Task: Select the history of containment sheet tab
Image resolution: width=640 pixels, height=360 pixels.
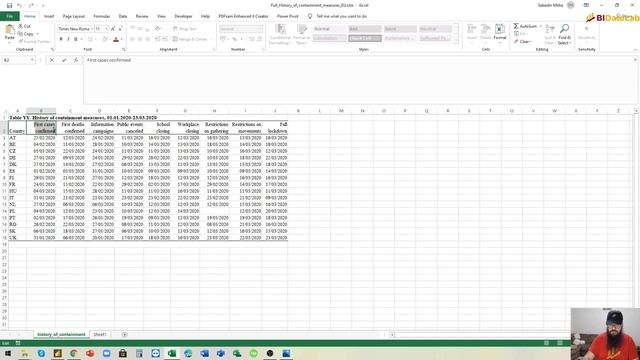Action: tap(61, 334)
